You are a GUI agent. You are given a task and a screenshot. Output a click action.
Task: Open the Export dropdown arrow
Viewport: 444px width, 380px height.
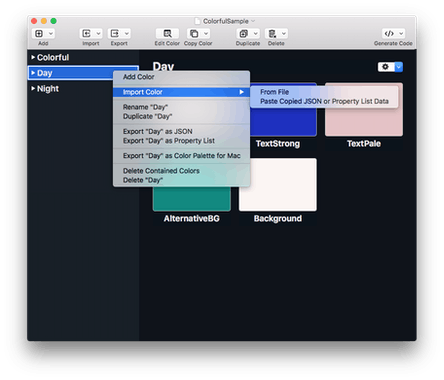[127, 33]
